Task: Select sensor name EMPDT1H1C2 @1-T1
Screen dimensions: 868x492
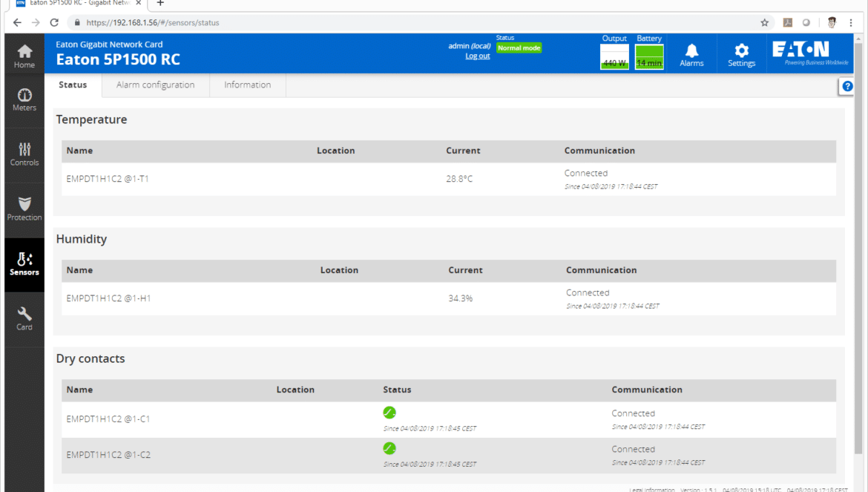Action: [108, 179]
